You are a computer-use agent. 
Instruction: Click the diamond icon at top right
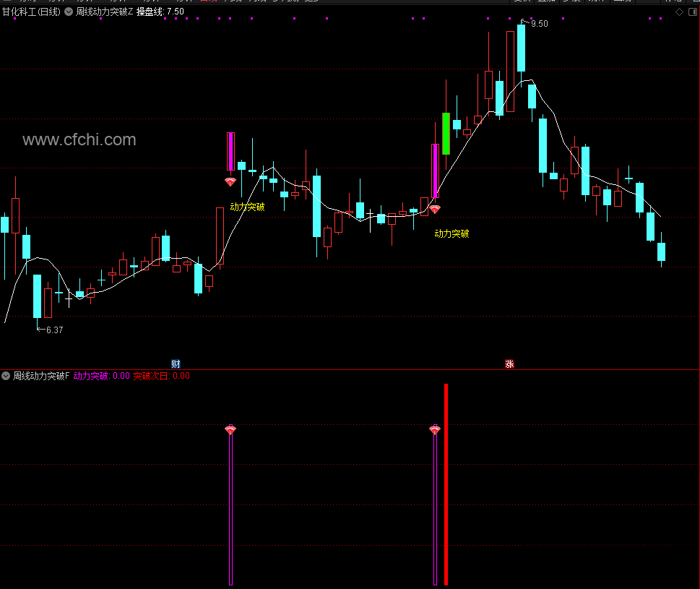coord(680,12)
